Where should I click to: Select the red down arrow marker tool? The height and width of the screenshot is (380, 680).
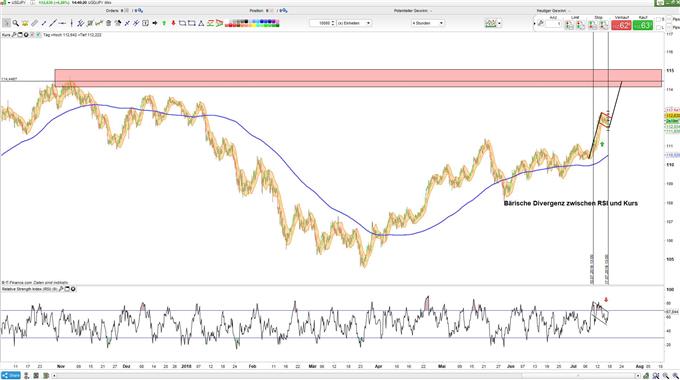pyautogui.click(x=173, y=23)
